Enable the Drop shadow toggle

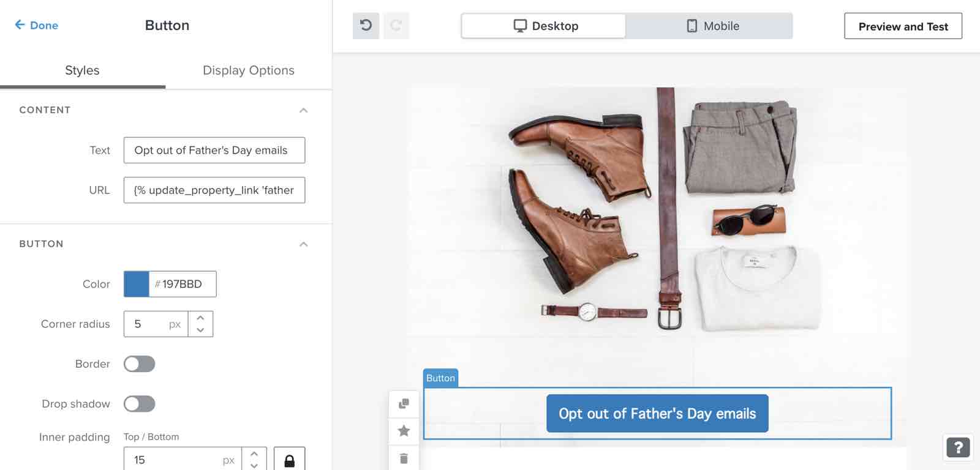(x=140, y=403)
